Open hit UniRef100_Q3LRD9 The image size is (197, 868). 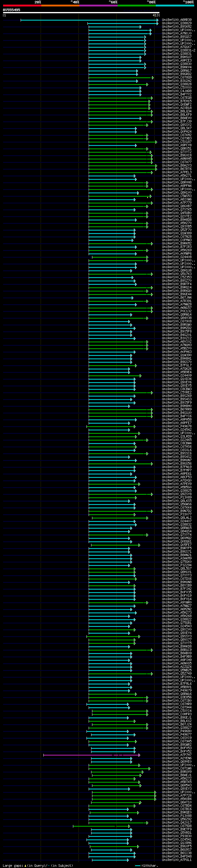pos(177,436)
